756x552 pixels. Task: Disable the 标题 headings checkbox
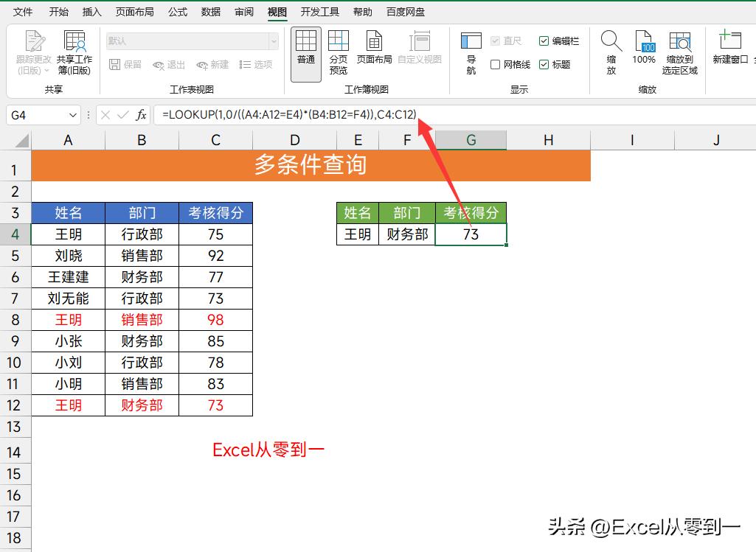coord(544,64)
